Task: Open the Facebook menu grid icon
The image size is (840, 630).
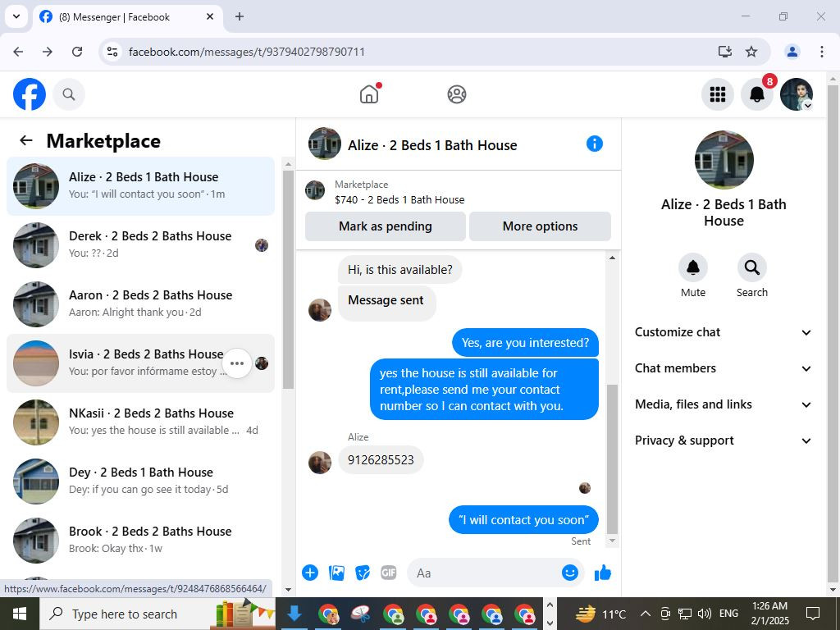Action: pos(717,94)
